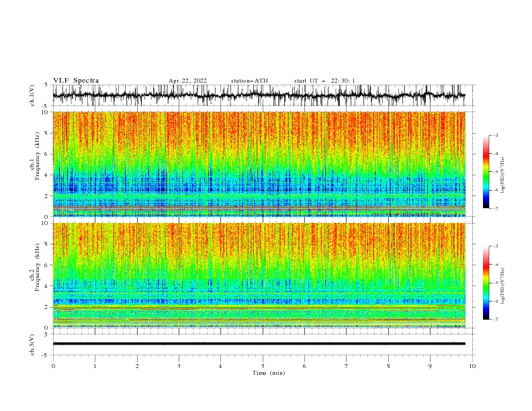
Task: Click the 'ch.1(V)' waveform axis label
Action: coord(32,95)
